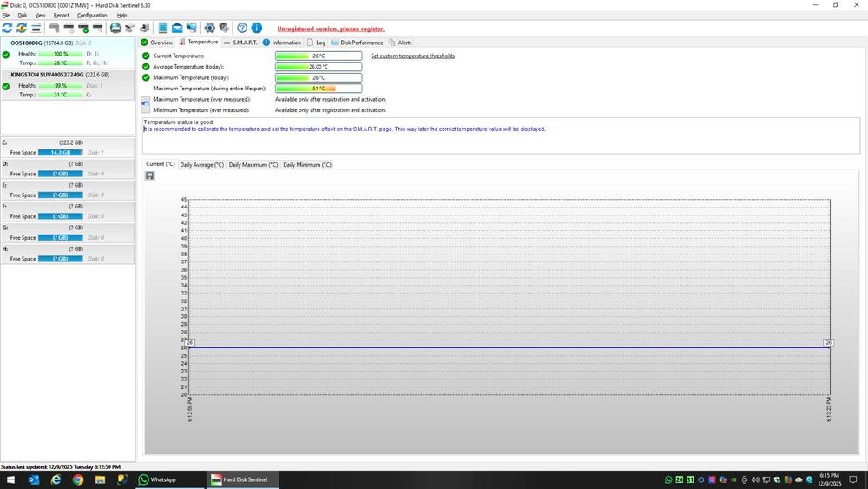
Task: Click the 'Temperature status is good.' text
Action: [x=178, y=122]
